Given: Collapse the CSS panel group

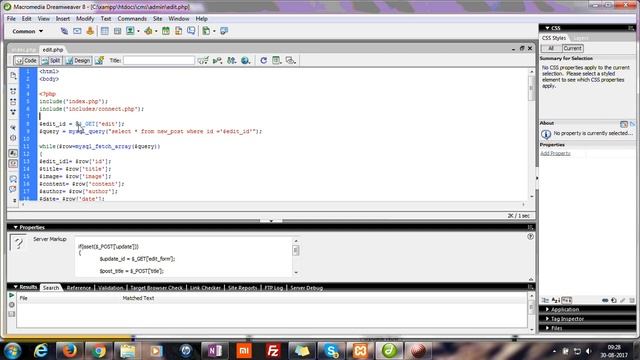Looking at the screenshot, I should point(547,28).
